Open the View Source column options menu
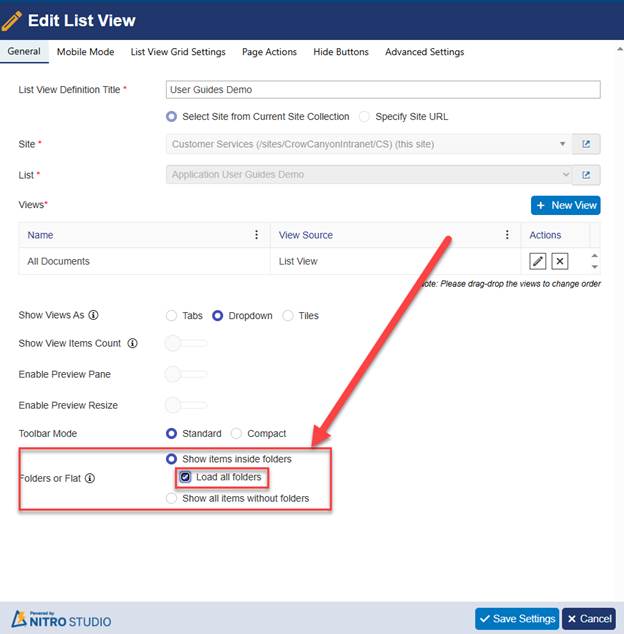This screenshot has height=634, width=624. point(507,235)
